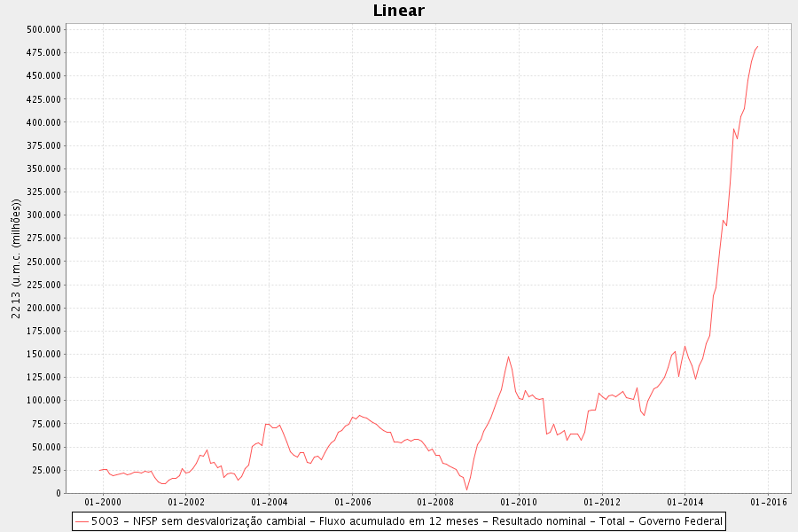Click the y-axis value 300.000

(43, 215)
